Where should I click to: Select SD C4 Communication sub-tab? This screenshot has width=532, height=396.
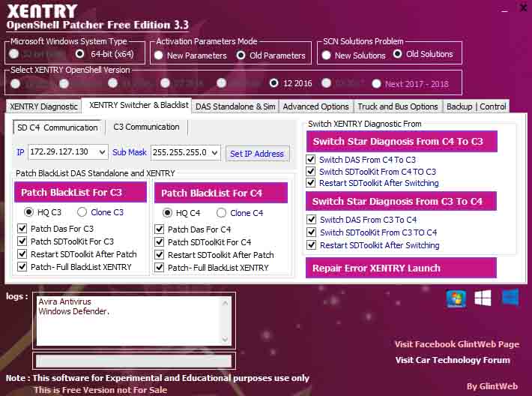[x=58, y=127]
